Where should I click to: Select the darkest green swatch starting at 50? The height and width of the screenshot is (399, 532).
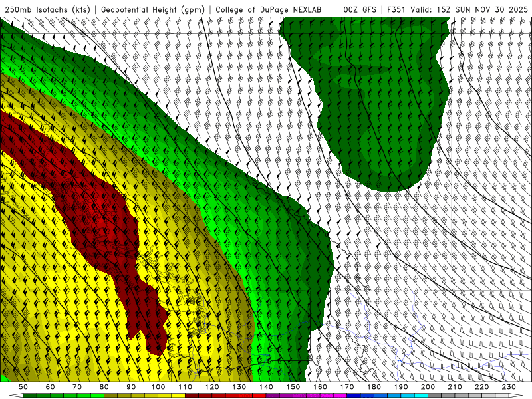click(30, 395)
